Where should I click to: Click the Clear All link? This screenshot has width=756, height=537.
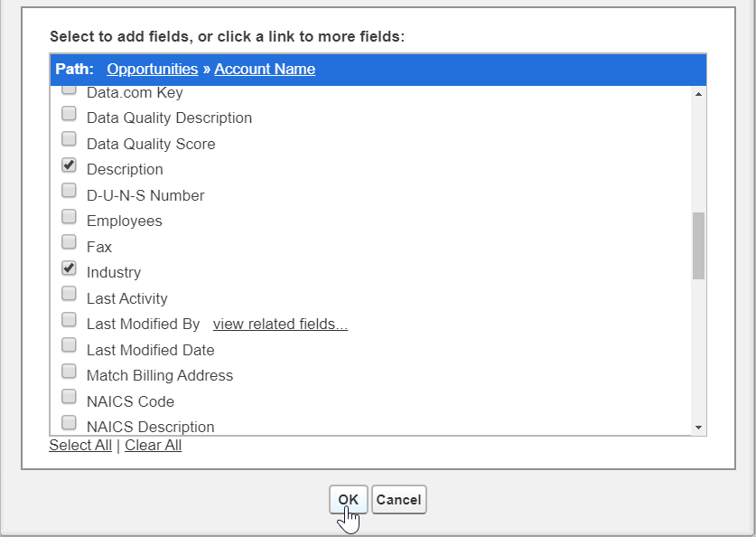click(x=154, y=446)
